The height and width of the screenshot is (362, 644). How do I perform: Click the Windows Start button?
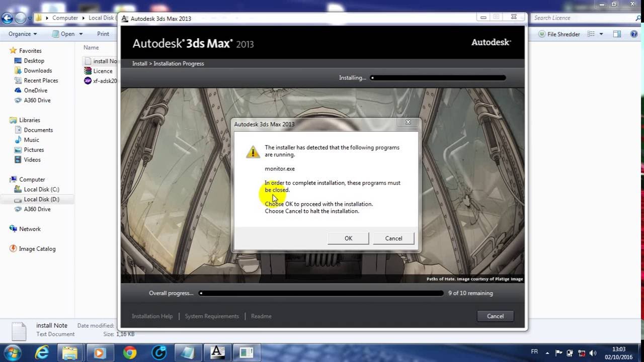[x=12, y=352]
